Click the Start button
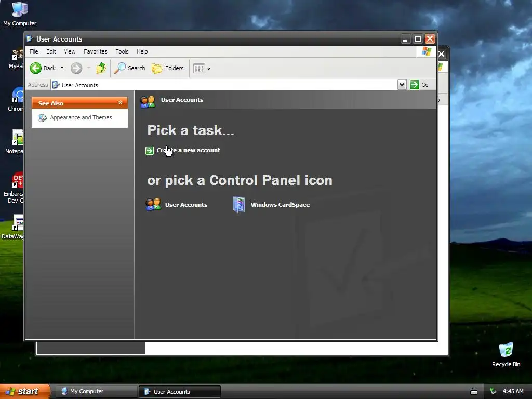Image resolution: width=532 pixels, height=399 pixels. [25, 391]
